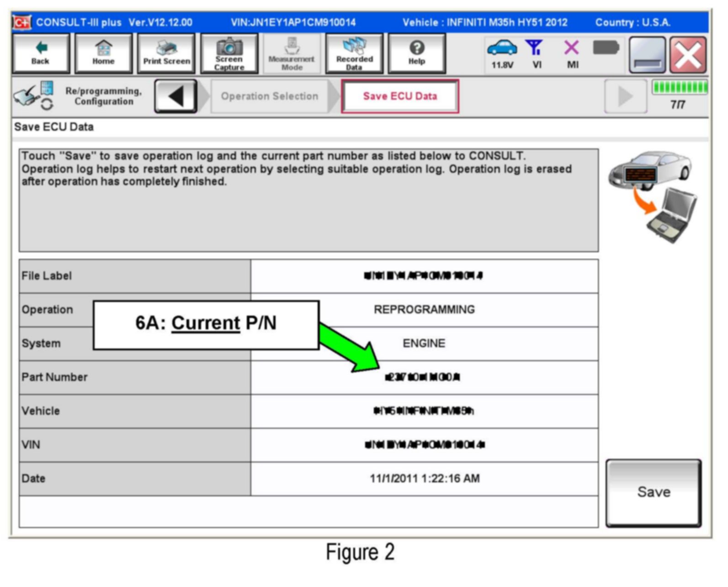This screenshot has height=587, width=728.
Task: Click the Print Screen printer icon
Action: pyautogui.click(x=166, y=53)
